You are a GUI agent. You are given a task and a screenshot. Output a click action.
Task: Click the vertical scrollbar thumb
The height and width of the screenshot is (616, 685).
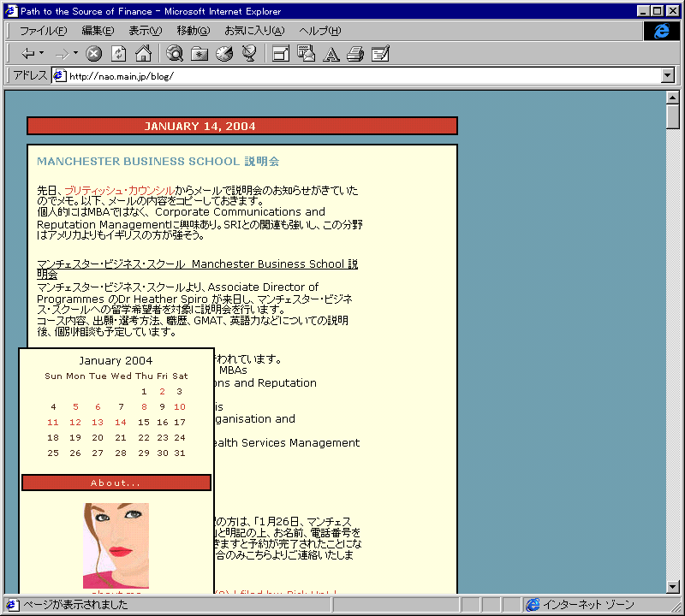click(673, 116)
